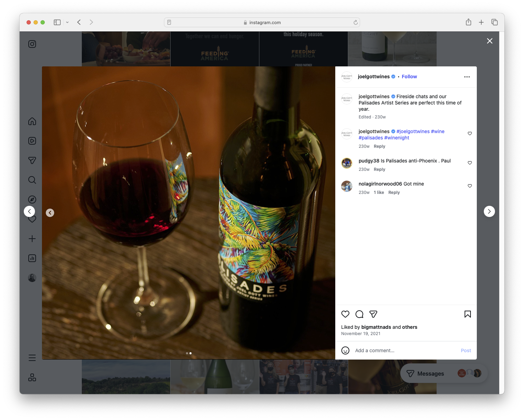Image resolution: width=524 pixels, height=420 pixels.
Task: Open post options three-dots menu
Action: pyautogui.click(x=467, y=77)
